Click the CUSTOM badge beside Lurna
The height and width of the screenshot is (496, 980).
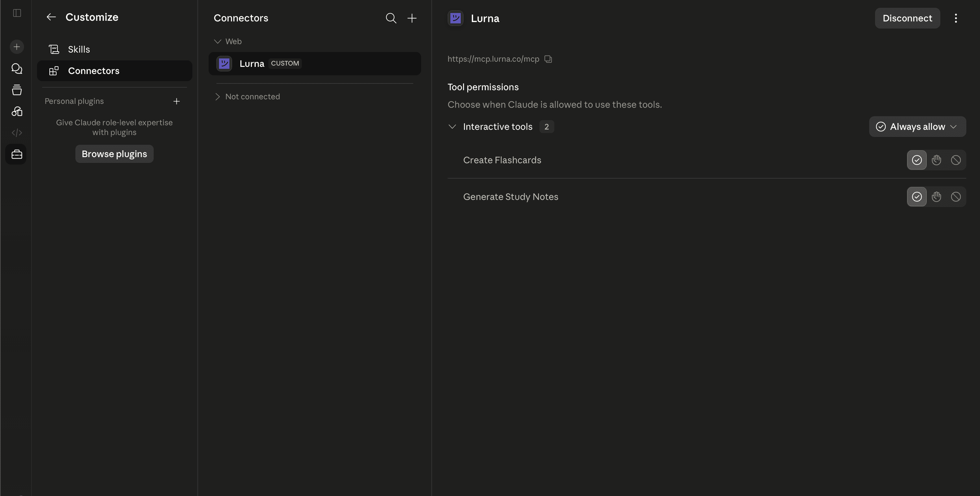pos(285,63)
